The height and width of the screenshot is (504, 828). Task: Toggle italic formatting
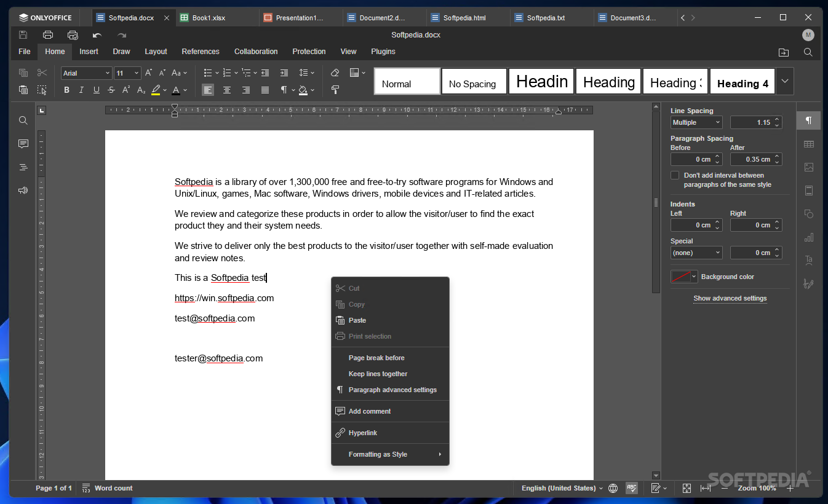(81, 90)
